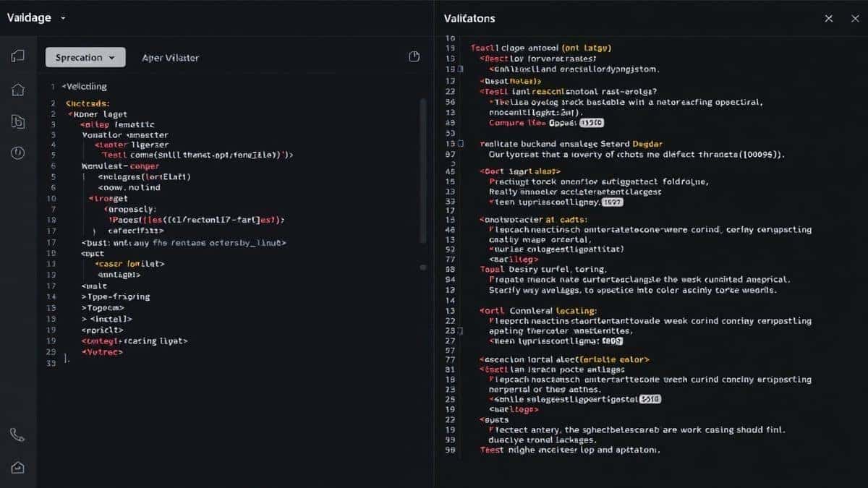This screenshot has width=868, height=488.
Task: Click the 'Wonulest-conger' line
Action: pos(121,166)
